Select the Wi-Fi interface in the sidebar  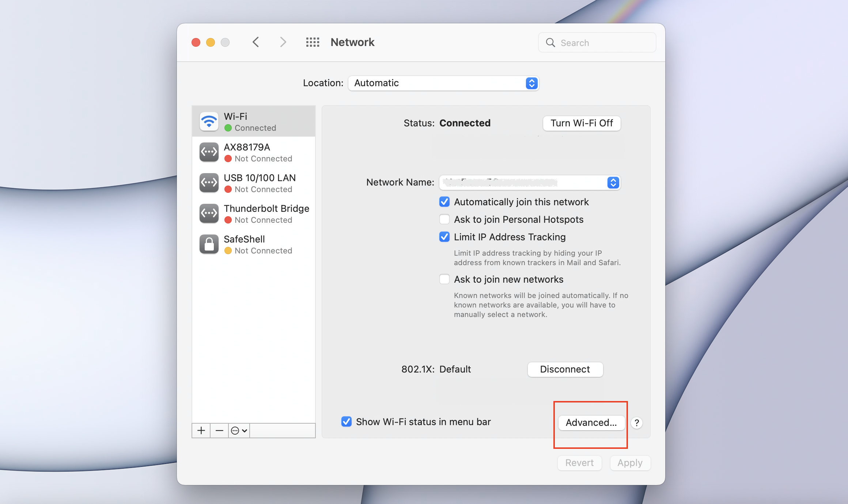coord(254,121)
